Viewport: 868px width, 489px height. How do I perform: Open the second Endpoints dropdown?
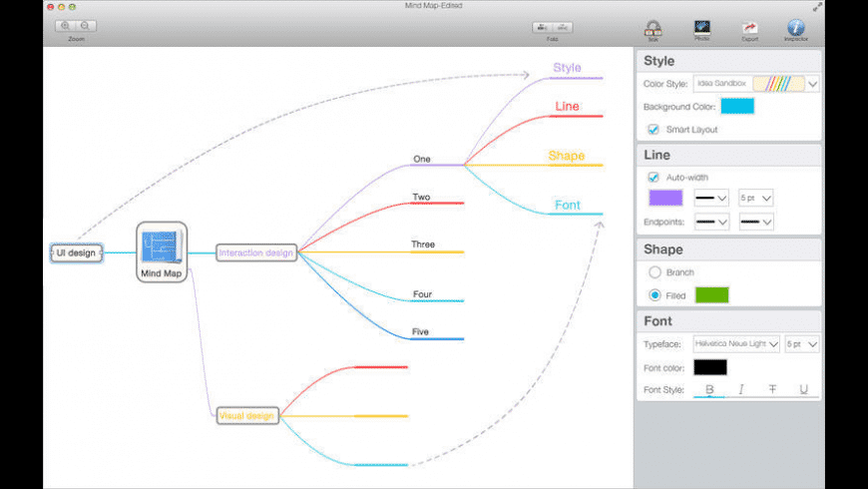[755, 223]
